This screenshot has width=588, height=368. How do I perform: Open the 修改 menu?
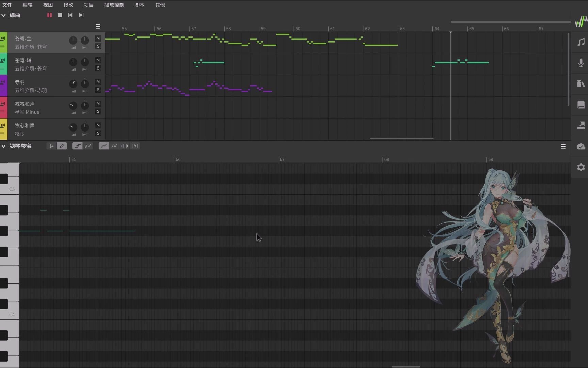(x=68, y=5)
